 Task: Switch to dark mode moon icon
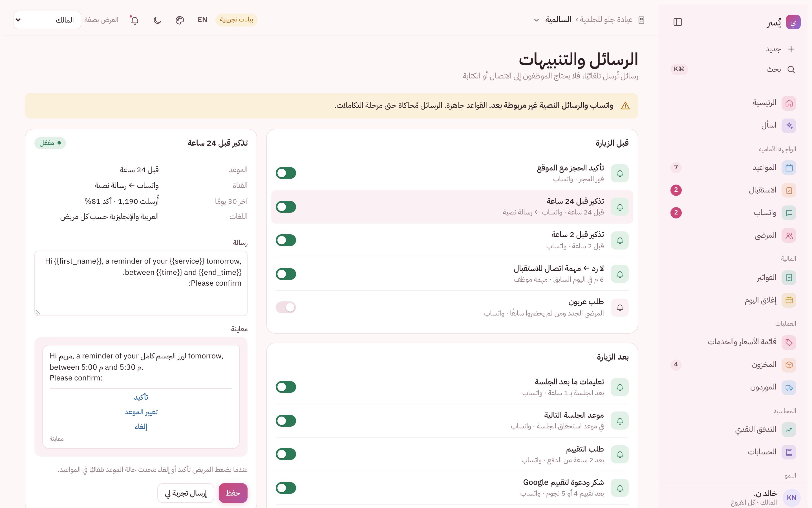coord(157,20)
